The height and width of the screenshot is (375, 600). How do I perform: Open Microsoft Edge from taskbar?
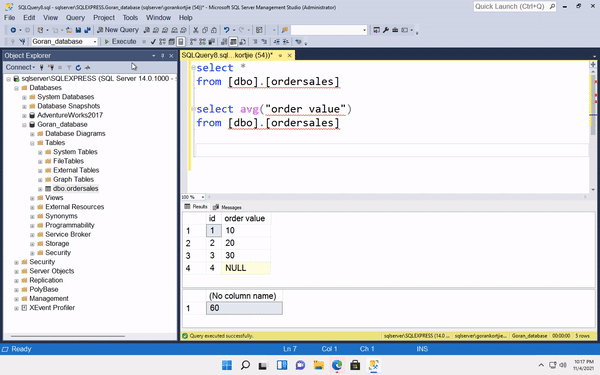[x=337, y=365]
